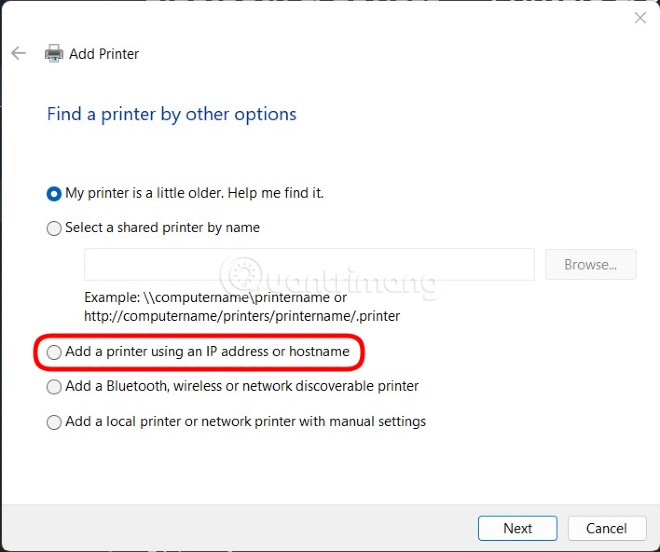Image resolution: width=660 pixels, height=552 pixels.
Task: Click the 'Find a printer by other options' heading
Action: point(172,115)
